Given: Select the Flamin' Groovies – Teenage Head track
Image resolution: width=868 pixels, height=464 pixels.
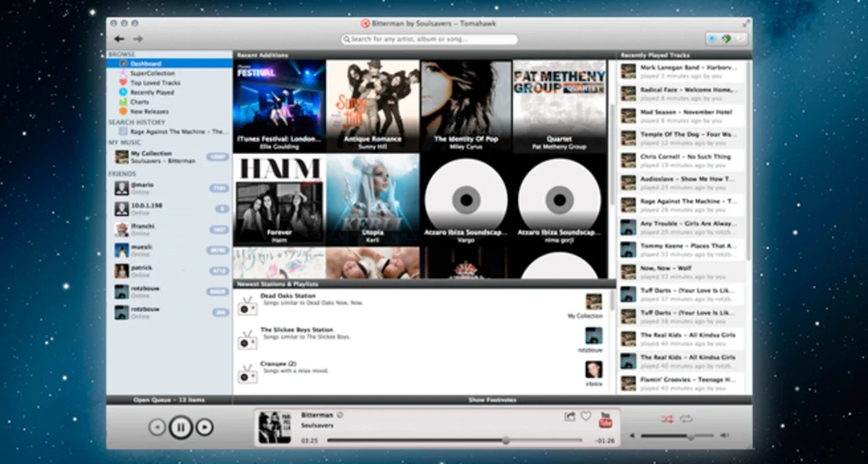Looking at the screenshot, I should [682, 383].
